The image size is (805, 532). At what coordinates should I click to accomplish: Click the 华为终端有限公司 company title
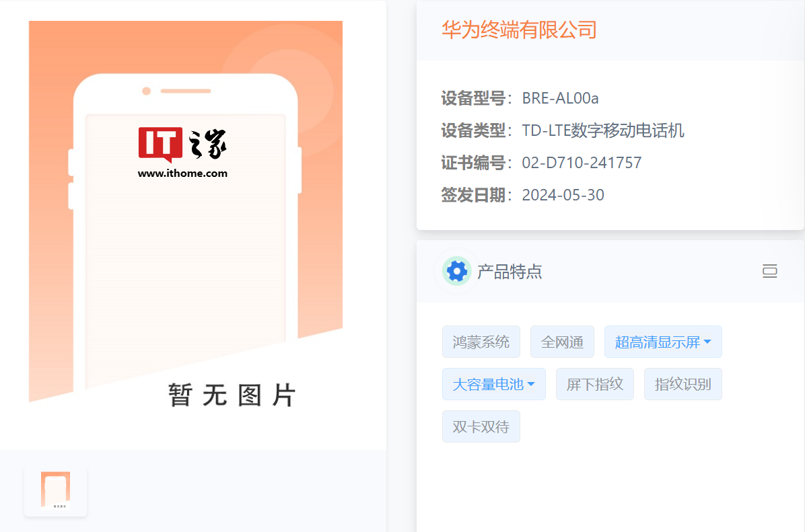pos(519,30)
